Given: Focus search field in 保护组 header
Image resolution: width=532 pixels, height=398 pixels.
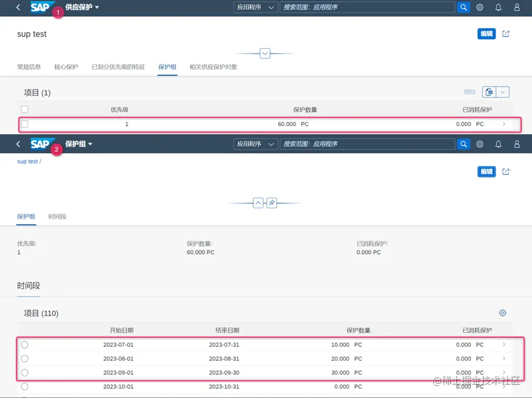Looking at the screenshot, I should tap(367, 144).
